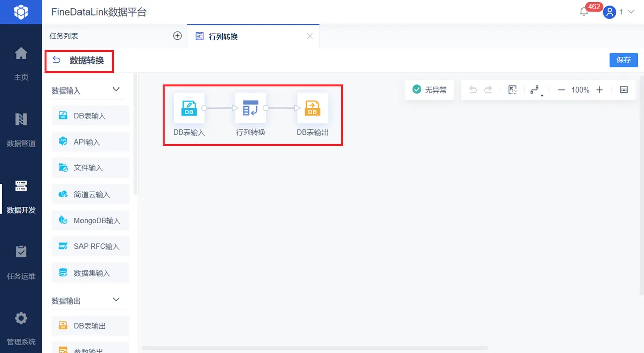
Task: Collapse the 数据输出 section
Action: [116, 300]
